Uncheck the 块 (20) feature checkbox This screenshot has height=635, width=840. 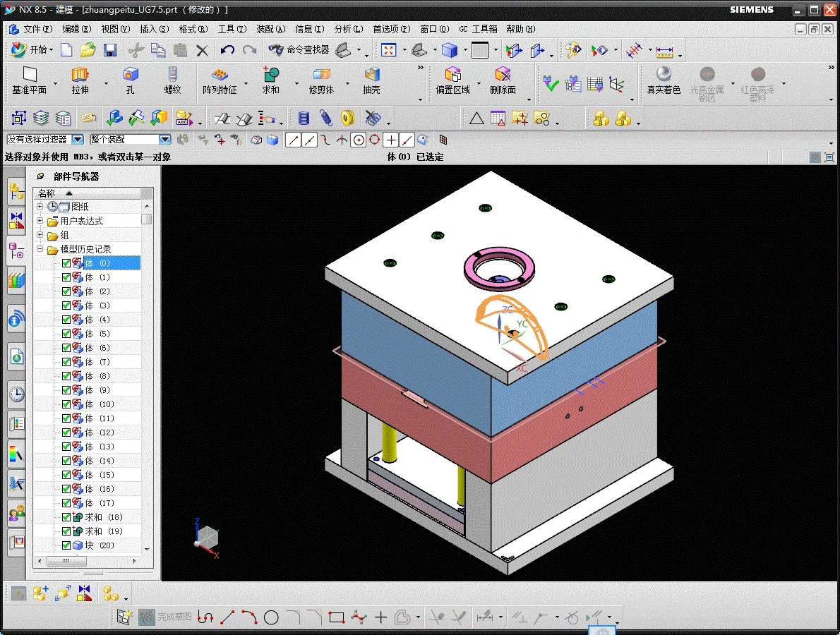(x=66, y=545)
